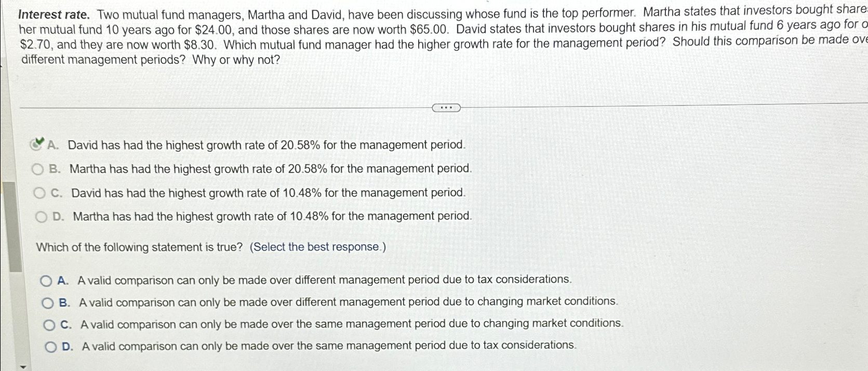Screen dimensions: 868x371
Task: Select option B crediting Martha with 20.58% growth
Action: click(x=38, y=168)
